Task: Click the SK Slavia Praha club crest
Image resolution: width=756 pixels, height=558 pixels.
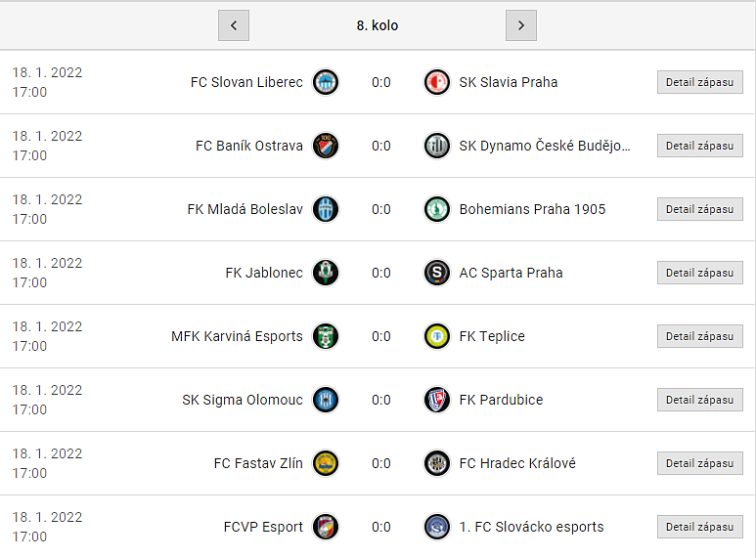Action: (437, 82)
